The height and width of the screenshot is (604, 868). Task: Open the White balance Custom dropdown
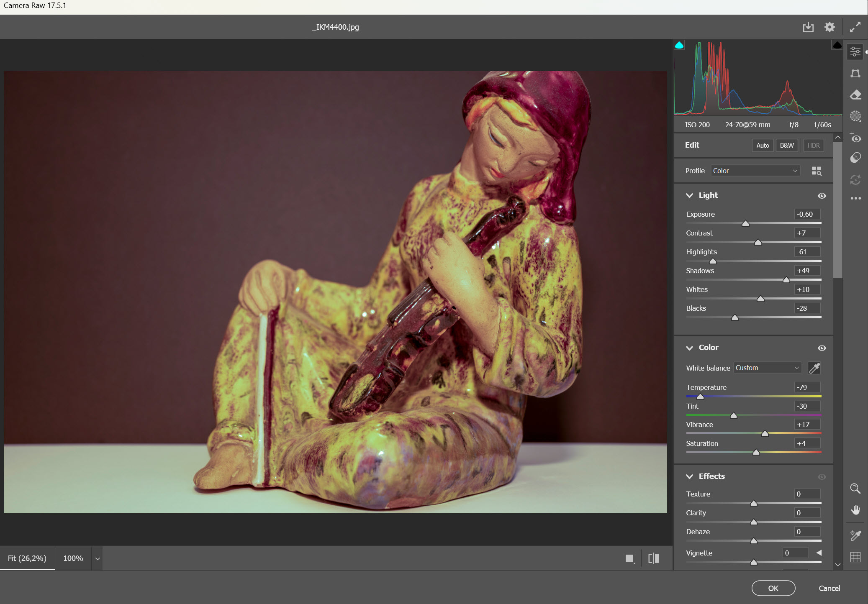point(767,368)
